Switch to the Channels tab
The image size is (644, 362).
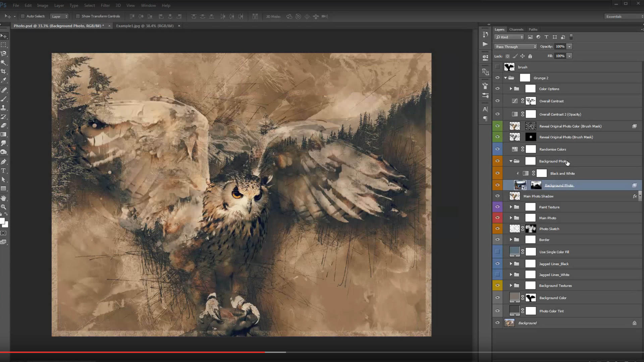tap(516, 29)
